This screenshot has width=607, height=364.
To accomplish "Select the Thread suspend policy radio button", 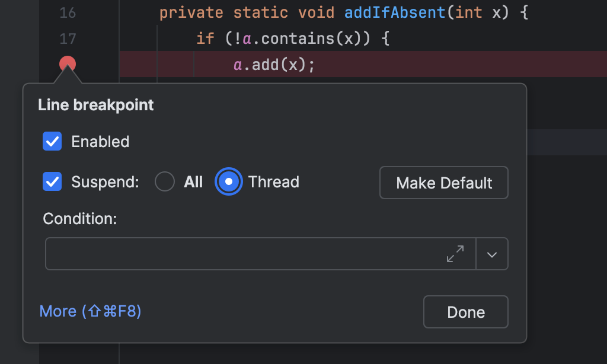I will point(229,182).
